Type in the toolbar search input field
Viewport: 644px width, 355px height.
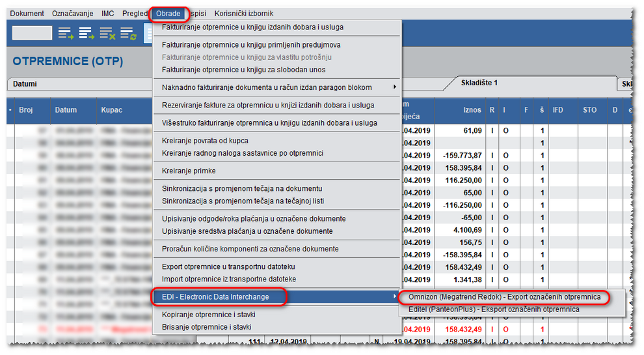(x=32, y=33)
